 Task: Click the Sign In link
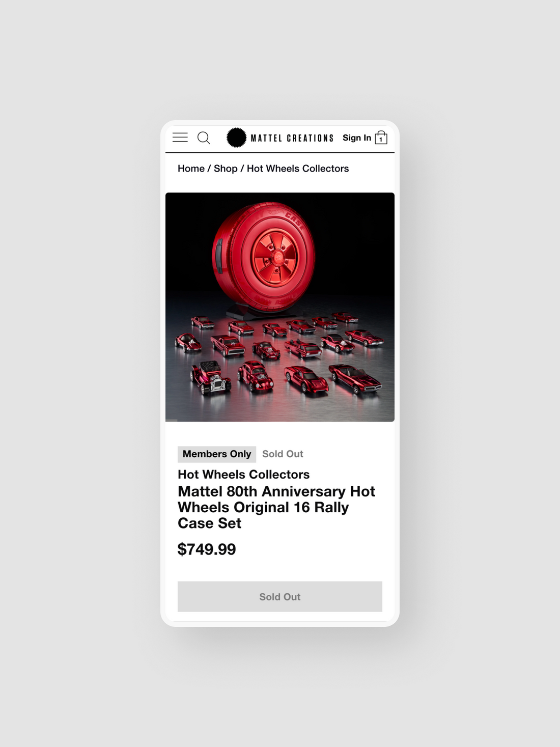coord(357,138)
